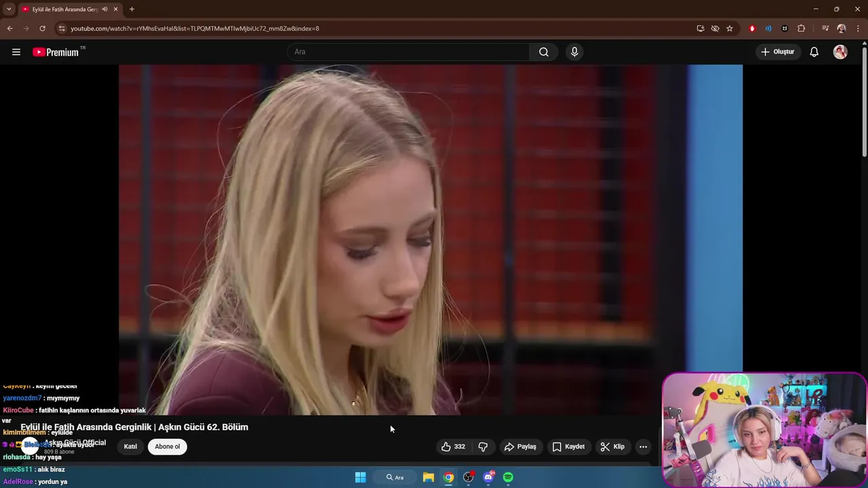Screen dimensions: 868x488
Task: Click the Katıl join button
Action: 130,447
